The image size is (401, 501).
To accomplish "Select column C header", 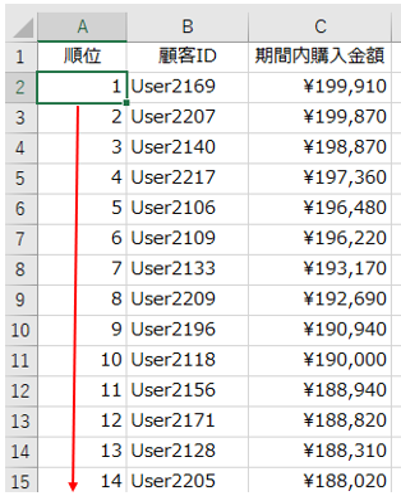I will coord(320,27).
